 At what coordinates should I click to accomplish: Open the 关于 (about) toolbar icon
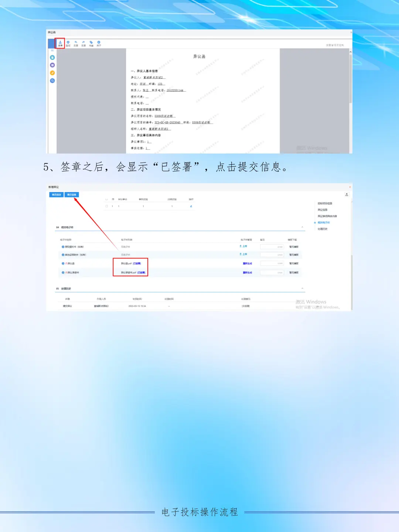(x=99, y=43)
